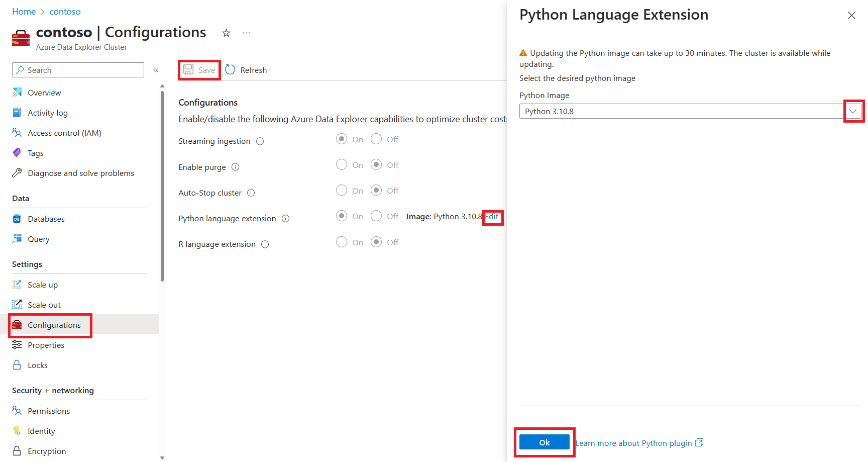This screenshot has width=868, height=462.
Task: Click the Scale out icon
Action: [x=17, y=305]
